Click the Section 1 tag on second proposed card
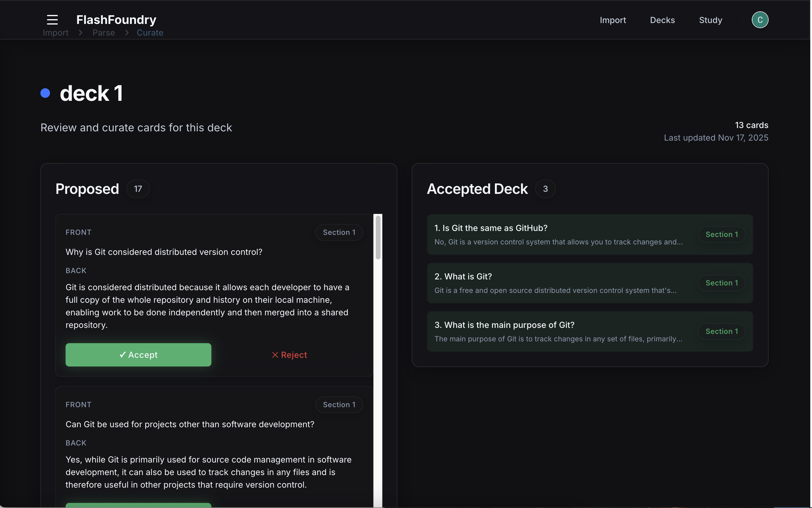The width and height of the screenshot is (812, 508). click(339, 404)
